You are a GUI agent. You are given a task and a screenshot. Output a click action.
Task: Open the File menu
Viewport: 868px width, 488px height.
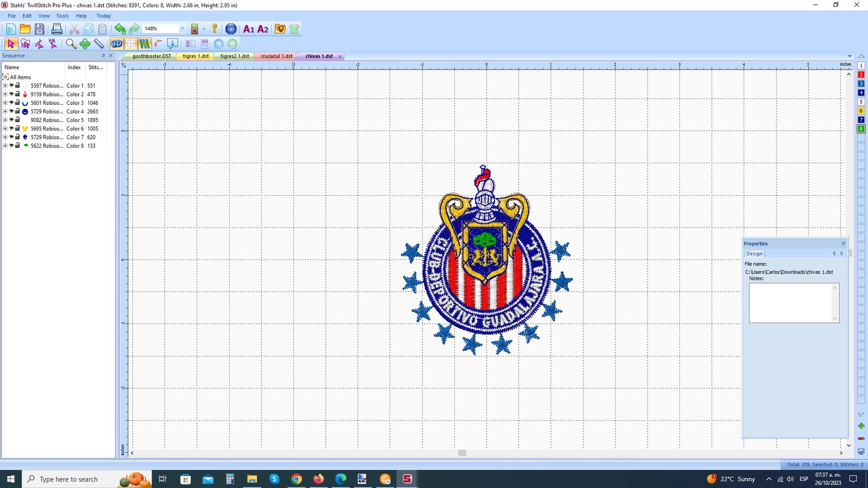(x=12, y=16)
